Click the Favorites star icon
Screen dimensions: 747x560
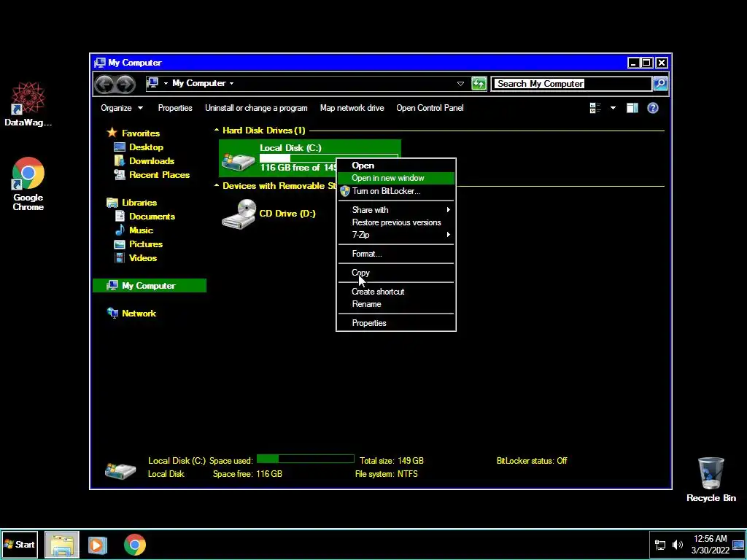point(112,133)
